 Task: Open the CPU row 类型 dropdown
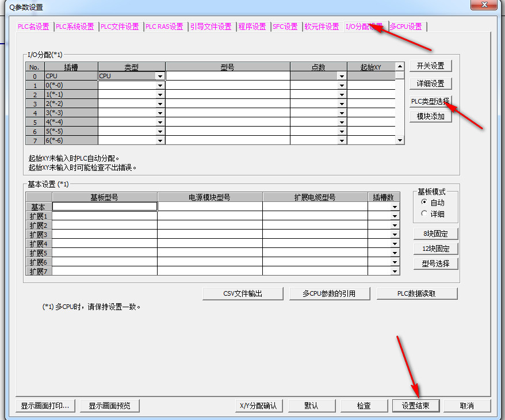(160, 76)
